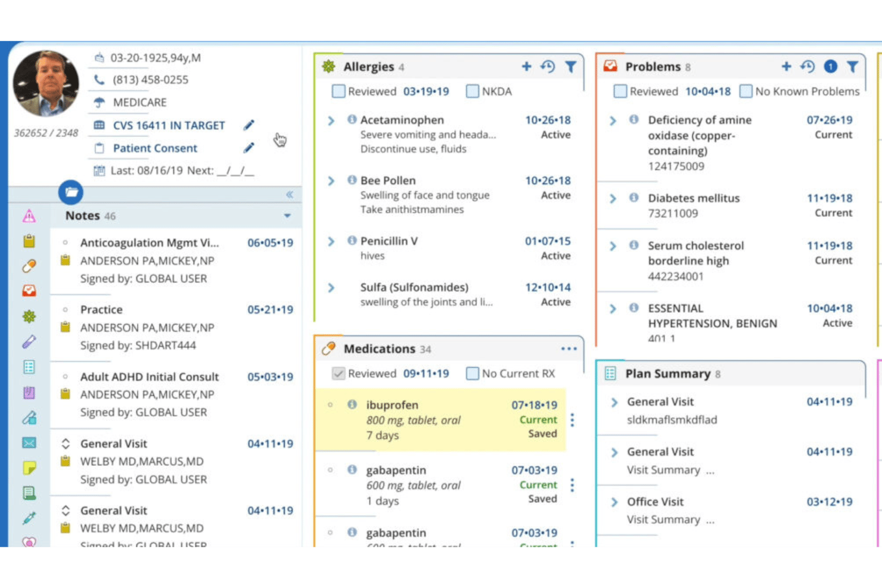Expand the Bee Pollen allergy row
Image resolution: width=882 pixels, height=588 pixels.
tap(331, 181)
